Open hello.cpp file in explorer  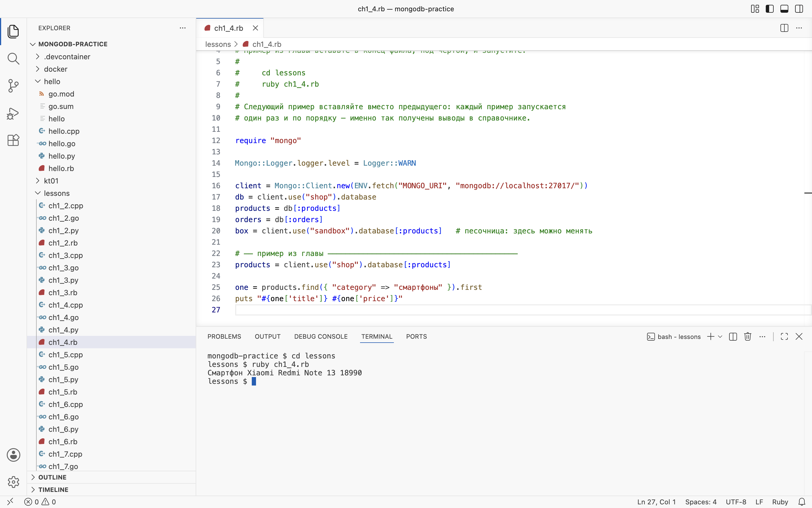[111, 131]
